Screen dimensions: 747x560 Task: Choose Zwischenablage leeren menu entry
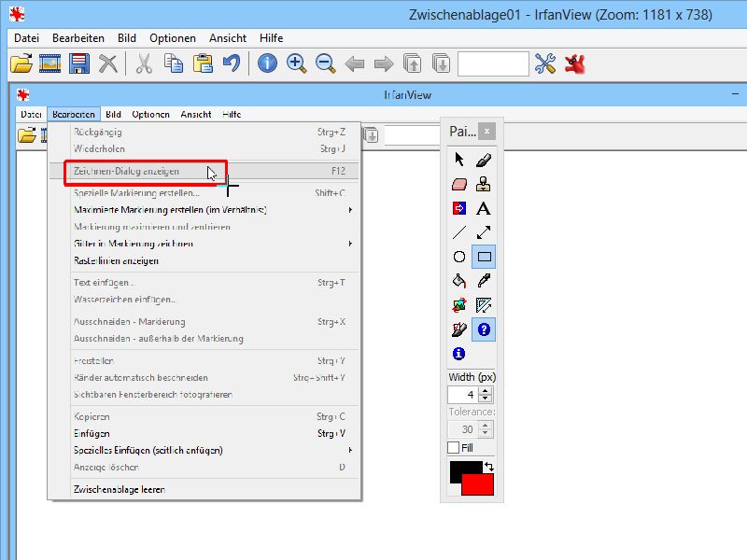click(x=204, y=489)
